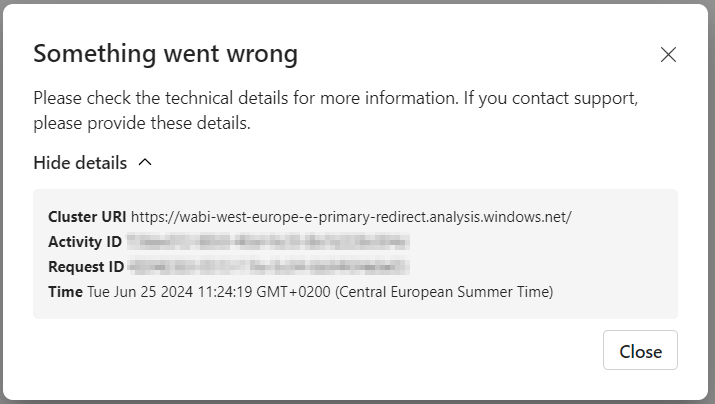Viewport: 715px width, 404px height.
Task: Click the Request ID label
Action: pyautogui.click(x=86, y=267)
